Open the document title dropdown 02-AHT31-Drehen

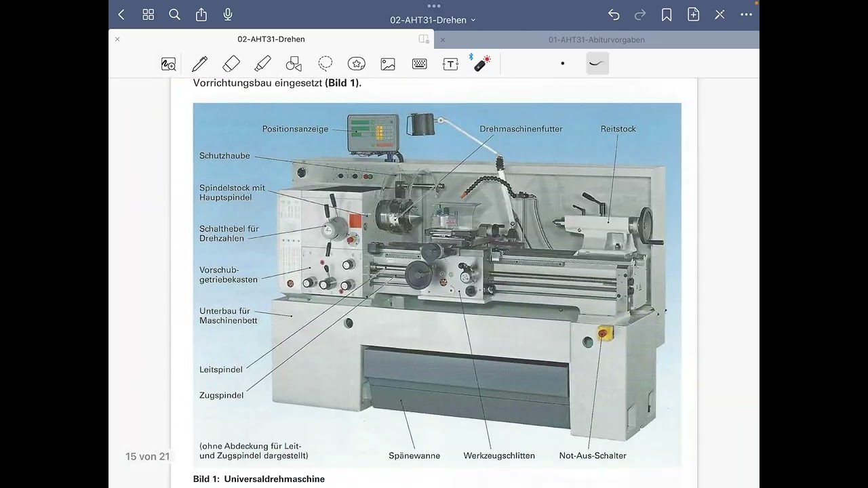pos(433,20)
